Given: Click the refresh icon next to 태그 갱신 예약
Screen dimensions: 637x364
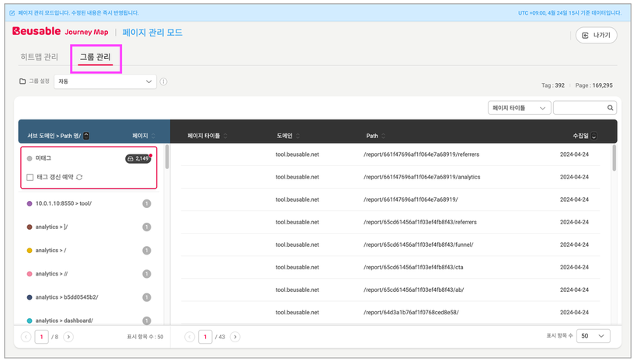Looking at the screenshot, I should (79, 177).
